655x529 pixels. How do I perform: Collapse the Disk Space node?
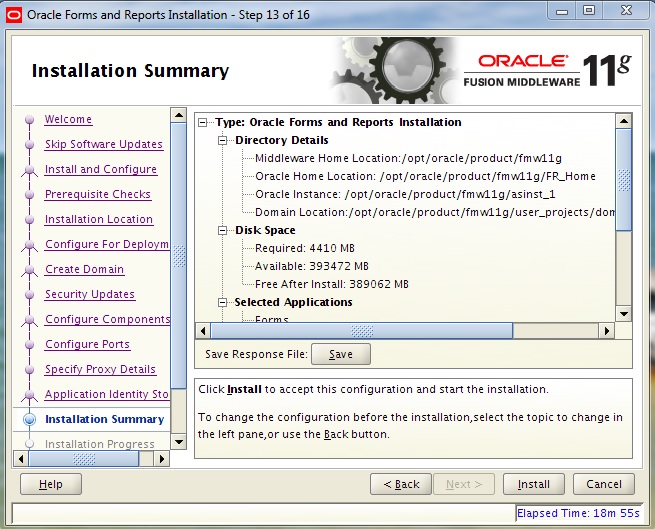pyautogui.click(x=224, y=231)
